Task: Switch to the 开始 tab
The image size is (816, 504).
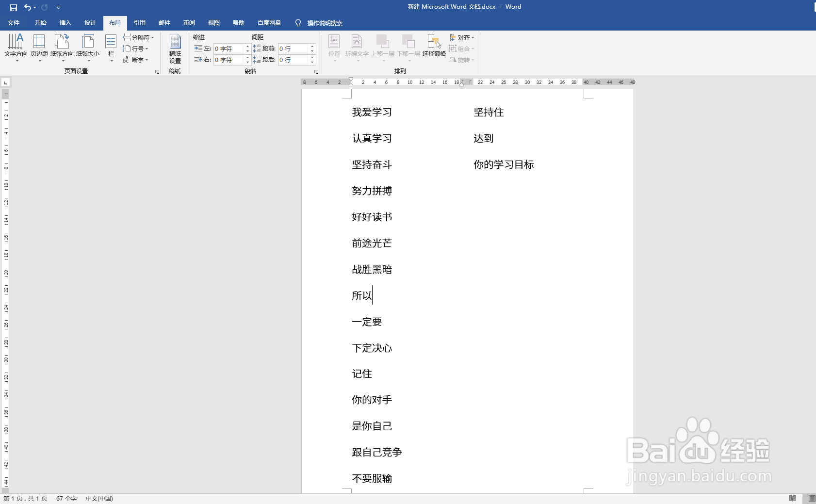Action: point(40,23)
